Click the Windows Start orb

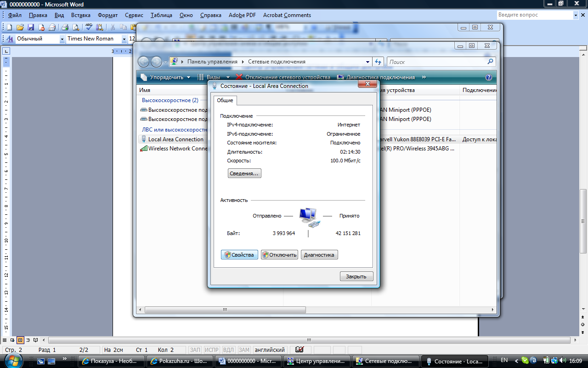[13, 361]
